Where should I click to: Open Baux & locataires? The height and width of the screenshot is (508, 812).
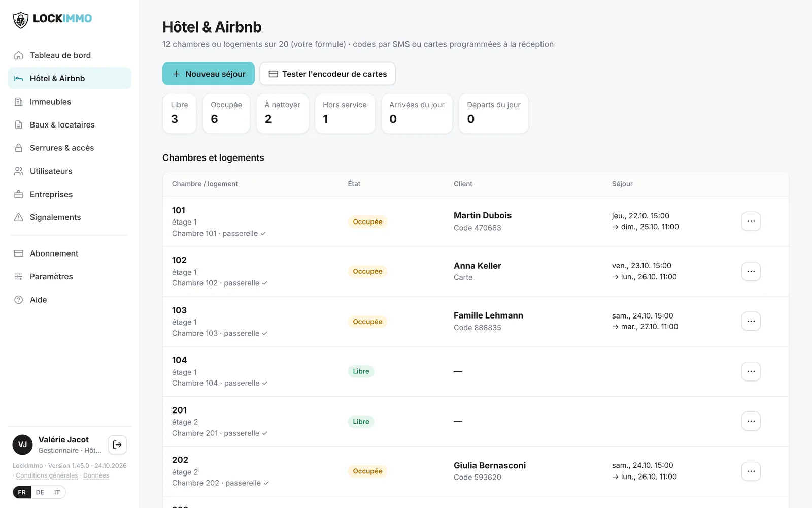70,125
